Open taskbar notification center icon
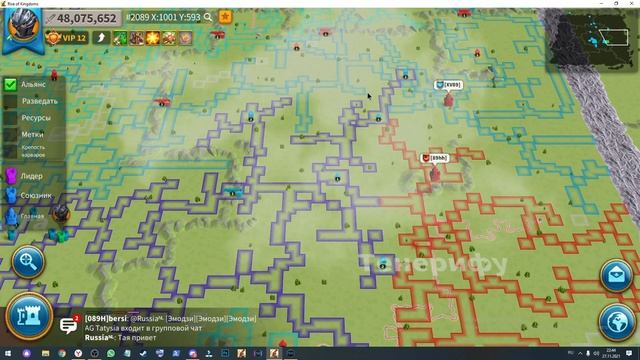This screenshot has width=640, height=360. [x=629, y=353]
